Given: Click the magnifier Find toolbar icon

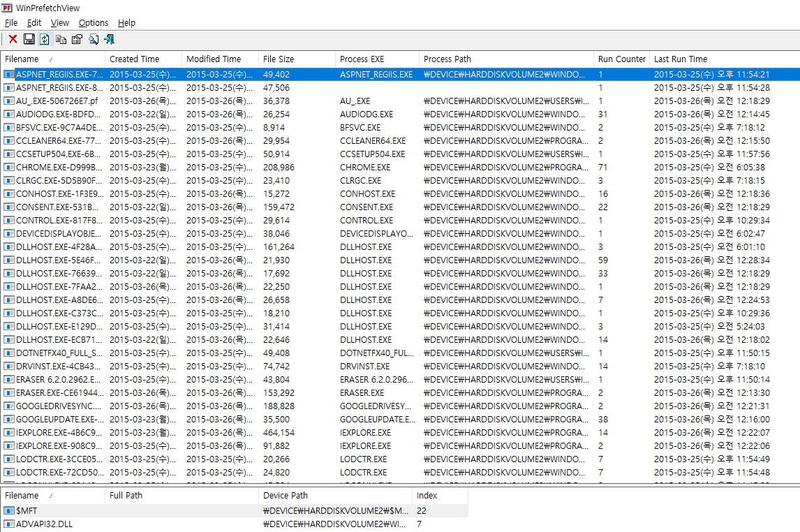Looking at the screenshot, I should click(94, 39).
